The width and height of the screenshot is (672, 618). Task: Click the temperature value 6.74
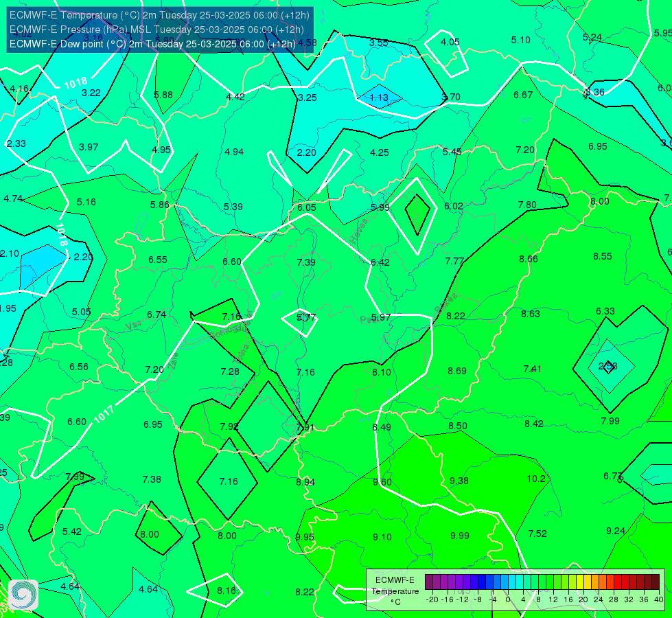click(157, 314)
